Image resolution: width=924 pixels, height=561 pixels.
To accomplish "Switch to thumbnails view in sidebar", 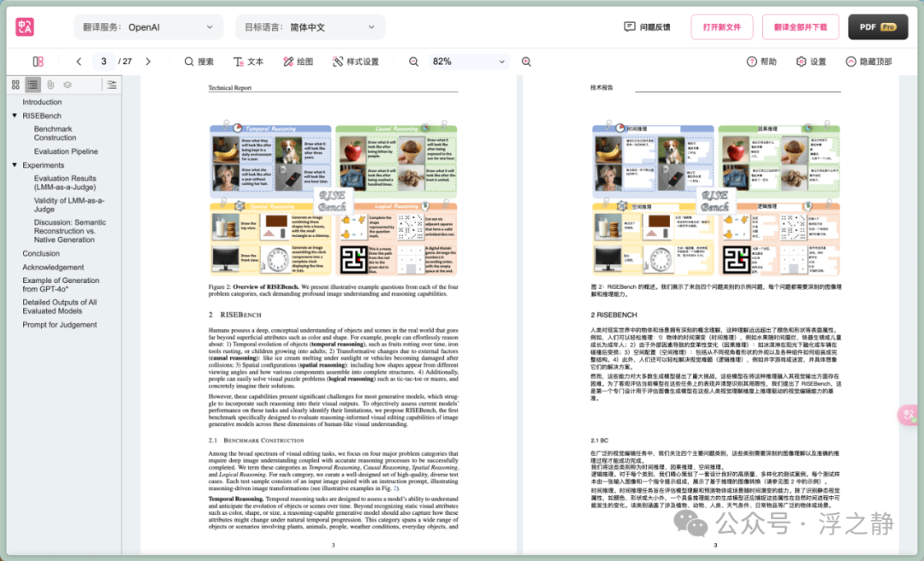I will click(x=15, y=85).
